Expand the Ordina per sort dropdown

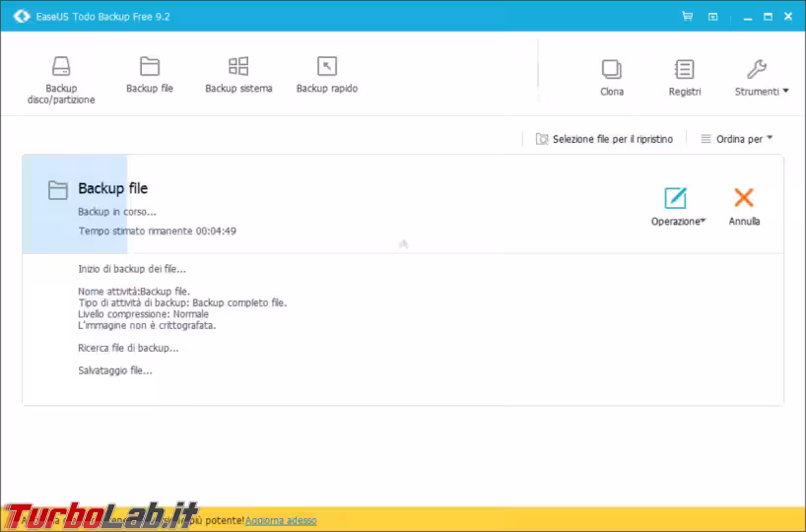click(737, 139)
